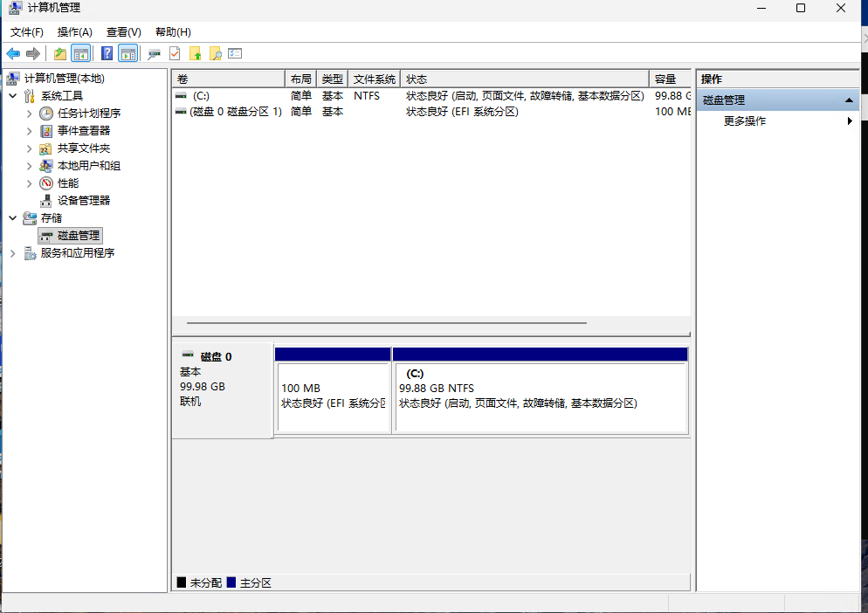Open 更多操作 in the actions pane
Image resolution: width=868 pixels, height=613 pixels.
click(x=745, y=121)
